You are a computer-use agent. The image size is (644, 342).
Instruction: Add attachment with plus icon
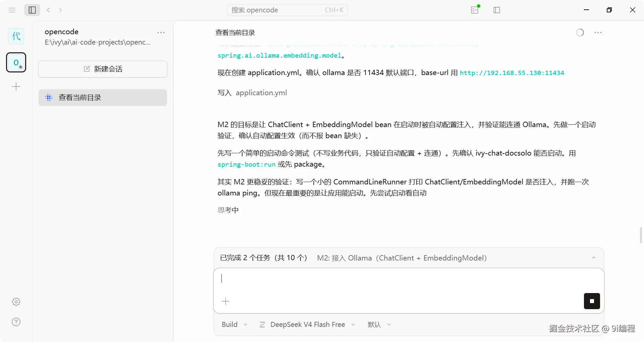click(x=226, y=301)
